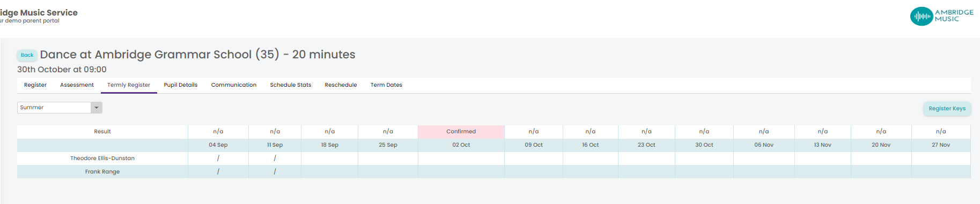Open the Pupil Details tab

point(181,85)
